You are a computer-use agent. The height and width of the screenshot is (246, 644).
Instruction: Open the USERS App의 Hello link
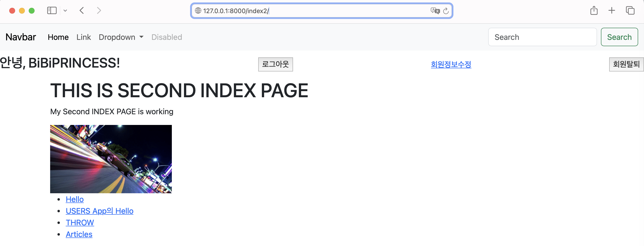click(x=100, y=211)
